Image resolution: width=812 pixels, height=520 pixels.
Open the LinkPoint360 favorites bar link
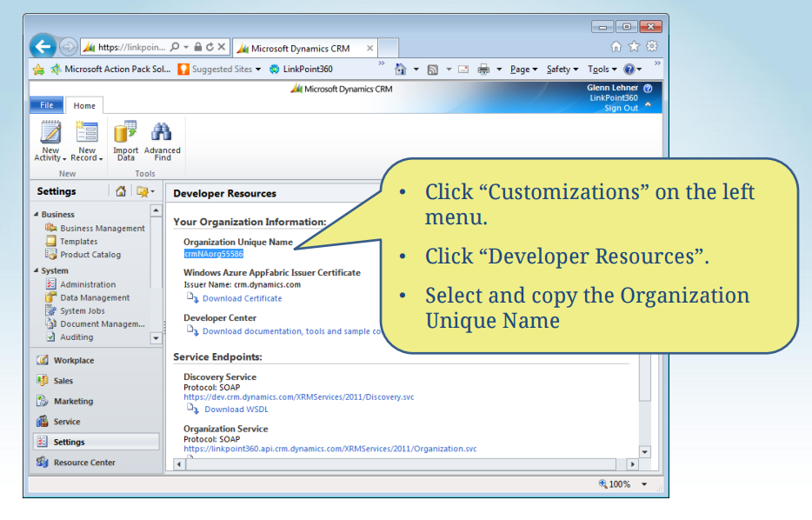click(302, 70)
